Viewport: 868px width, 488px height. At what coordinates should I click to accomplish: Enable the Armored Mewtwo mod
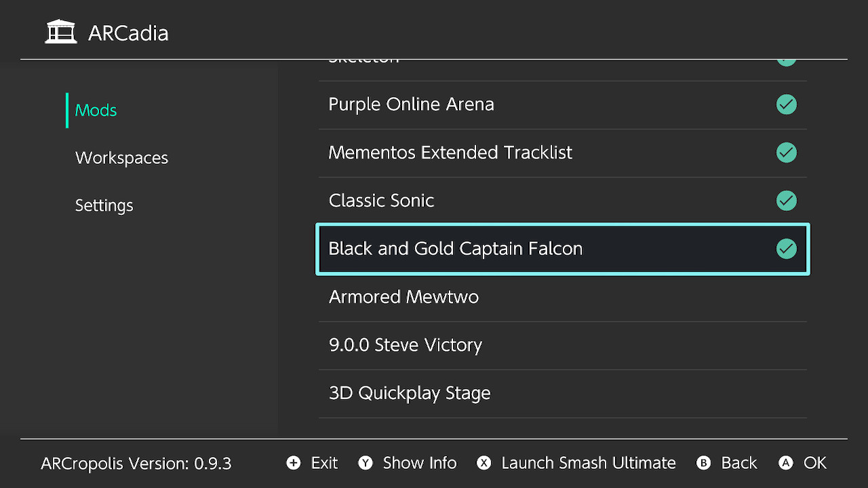click(562, 297)
